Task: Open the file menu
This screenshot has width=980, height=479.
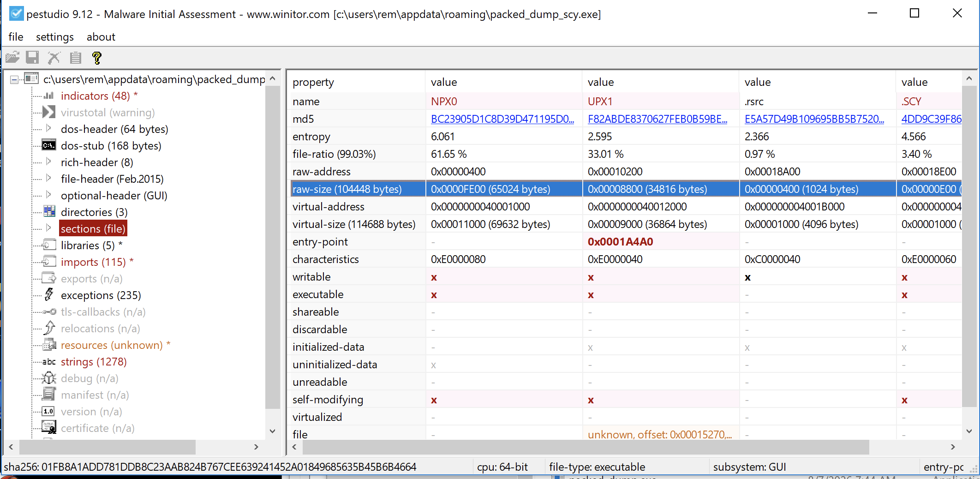Action: (x=16, y=37)
